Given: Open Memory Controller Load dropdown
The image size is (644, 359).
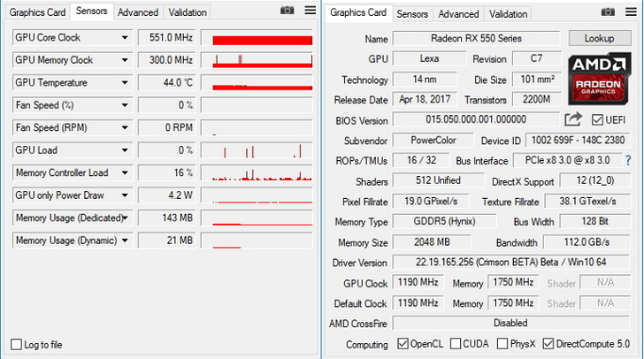Looking at the screenshot, I should pos(125,173).
